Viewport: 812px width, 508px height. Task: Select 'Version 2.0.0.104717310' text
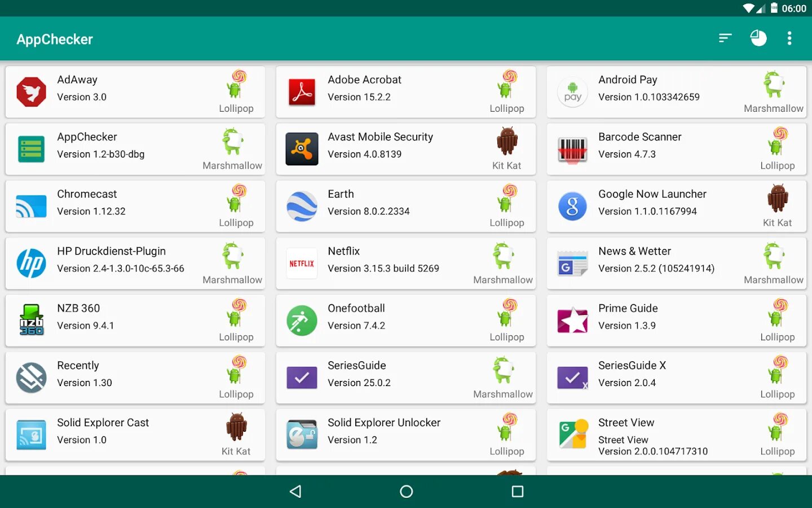(x=653, y=452)
